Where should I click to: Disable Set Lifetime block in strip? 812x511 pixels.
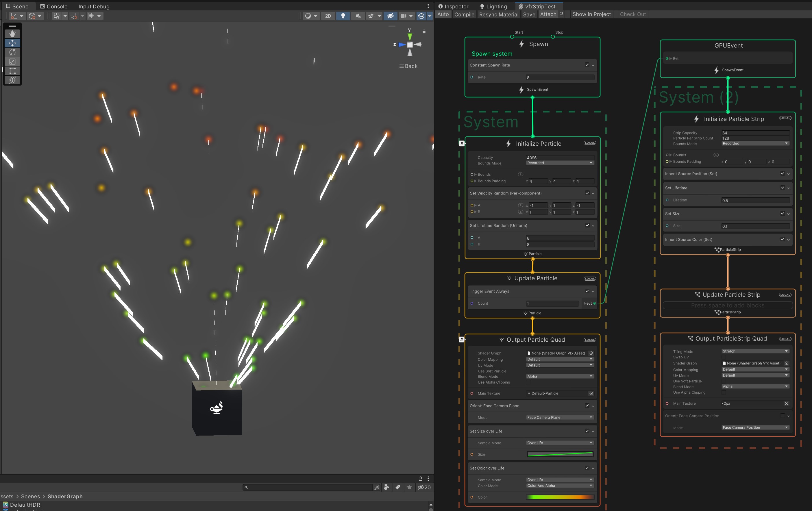coord(782,188)
